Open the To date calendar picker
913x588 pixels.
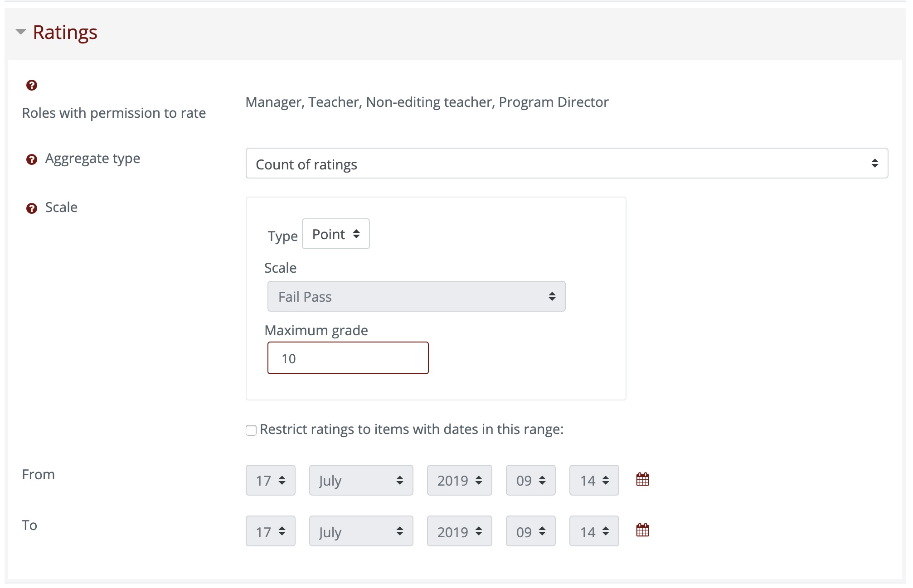pos(642,530)
